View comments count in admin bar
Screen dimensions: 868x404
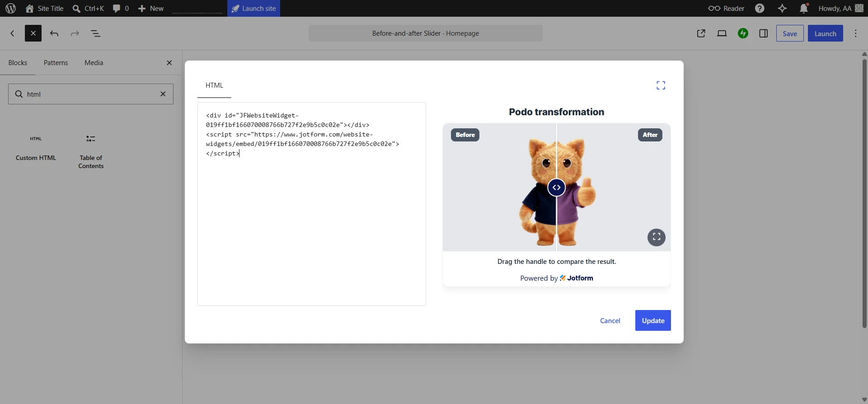tap(121, 8)
